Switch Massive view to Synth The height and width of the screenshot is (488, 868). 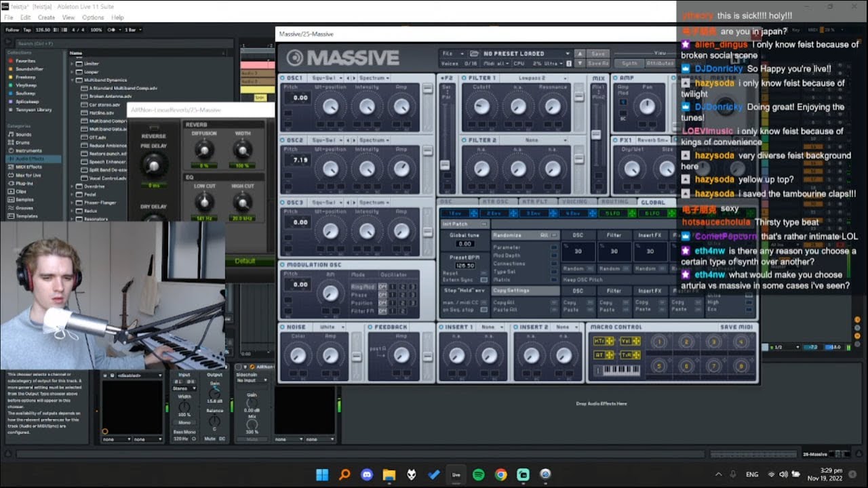tap(629, 63)
